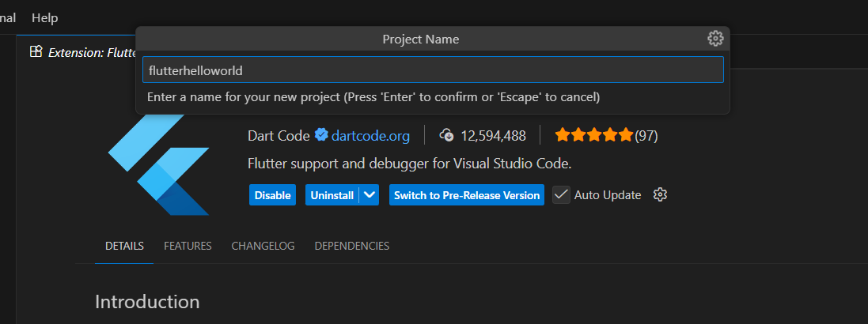Expand the Uninstall dropdown arrow
Viewport: 868px width, 324px height.
(x=370, y=195)
